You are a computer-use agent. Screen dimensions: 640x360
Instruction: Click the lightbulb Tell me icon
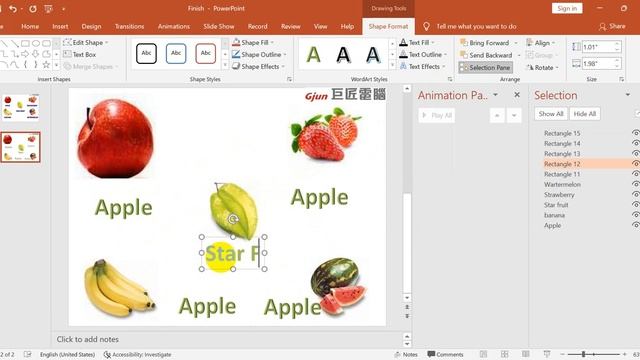[x=426, y=27]
